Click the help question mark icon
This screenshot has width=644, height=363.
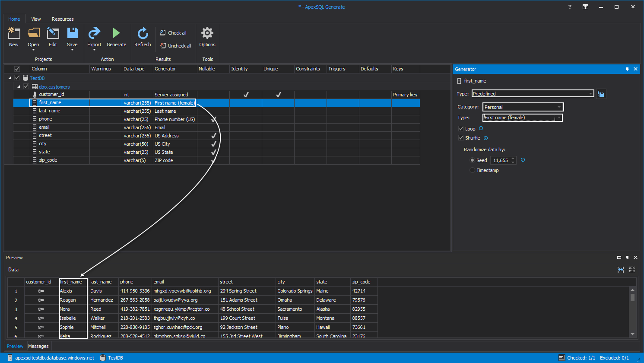click(570, 6)
